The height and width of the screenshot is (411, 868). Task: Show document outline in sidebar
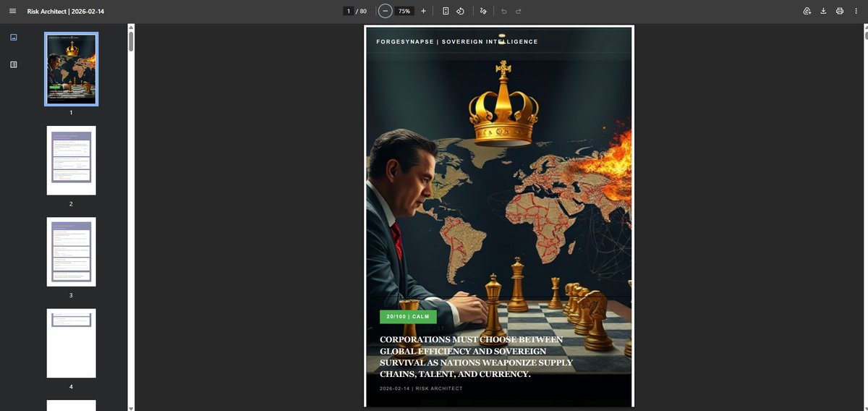(14, 64)
